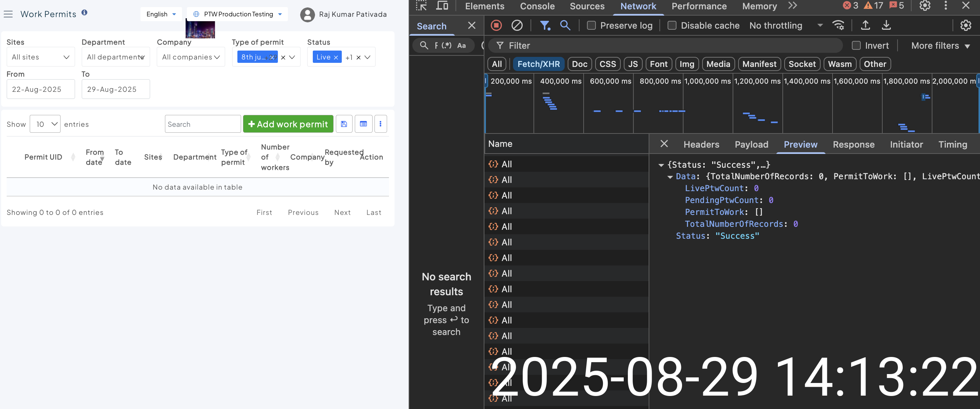Switch to the Headers tab
The height and width of the screenshot is (409, 980).
coord(701,145)
